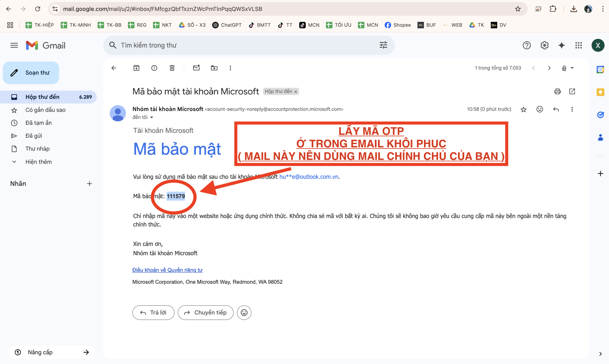Click the security code 111579
Screen dimensions: 609x364
tap(176, 196)
